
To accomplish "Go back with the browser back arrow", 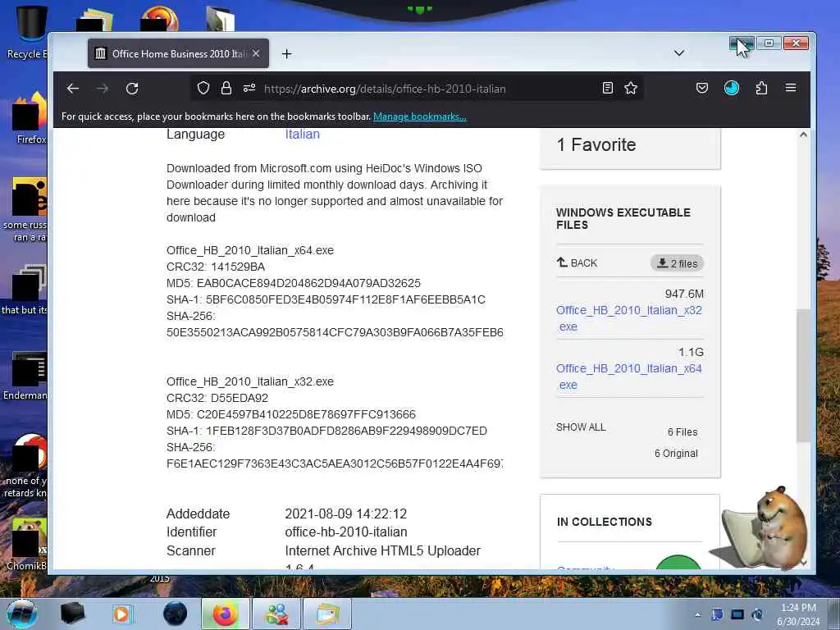I will click(x=73, y=89).
